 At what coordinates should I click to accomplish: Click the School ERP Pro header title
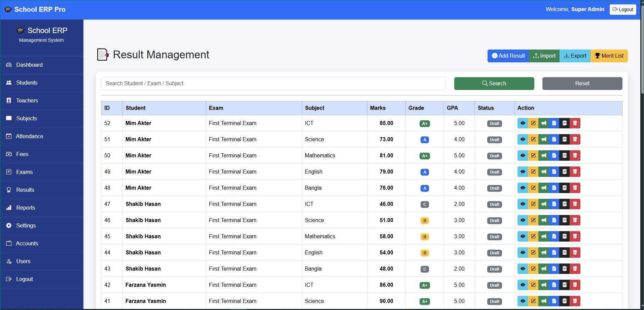35,9
